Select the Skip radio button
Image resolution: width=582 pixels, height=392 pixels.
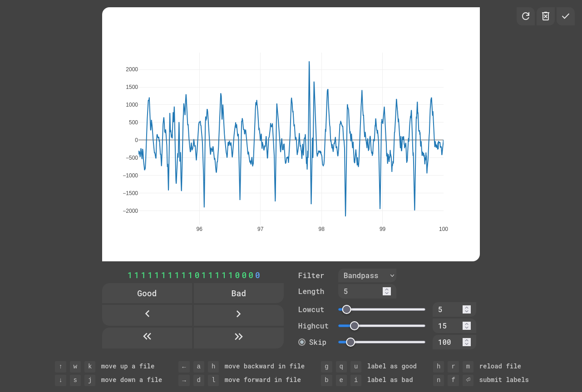(x=302, y=342)
